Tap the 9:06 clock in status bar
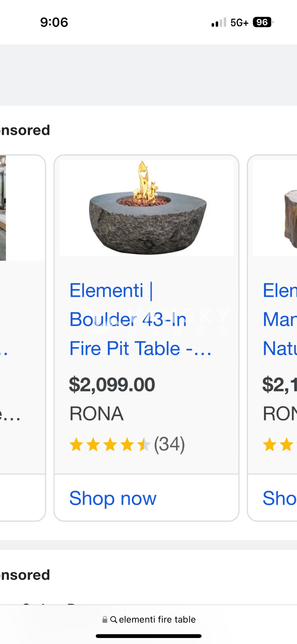297x644 pixels. point(54,22)
